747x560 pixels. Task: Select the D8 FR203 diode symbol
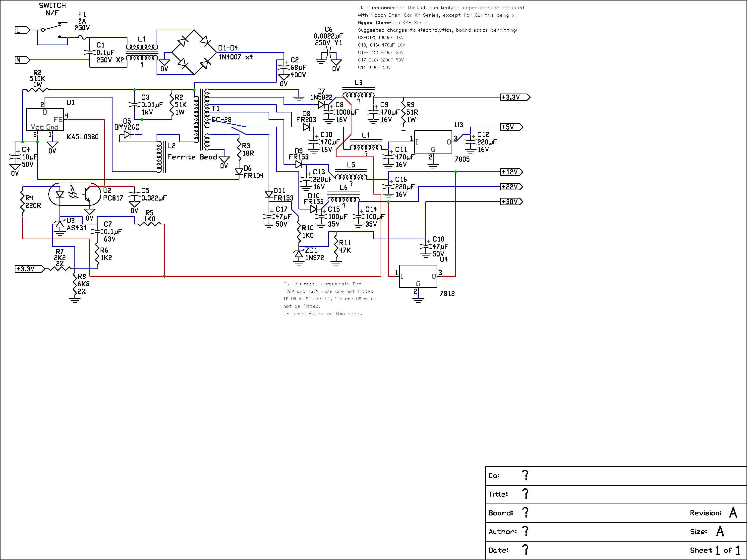(306, 127)
